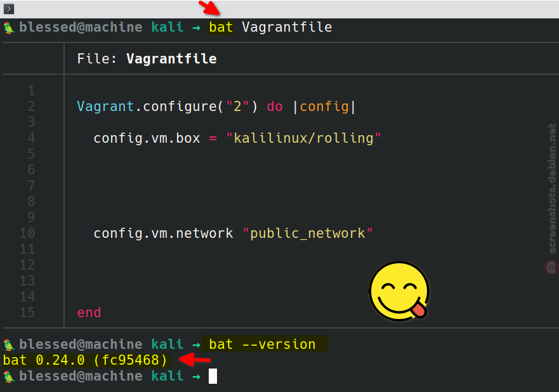Click line number 1 in the gutter
This screenshot has width=559, height=392.
point(31,91)
